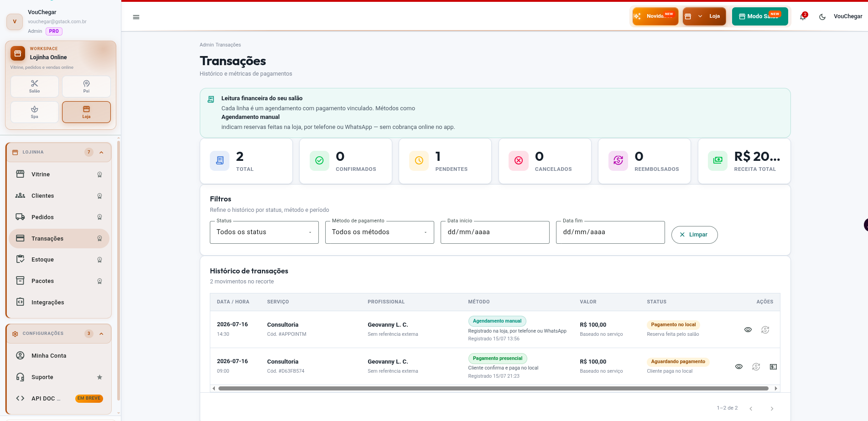Open the Status filter dropdown
The width and height of the screenshot is (868, 421).
coord(264,232)
